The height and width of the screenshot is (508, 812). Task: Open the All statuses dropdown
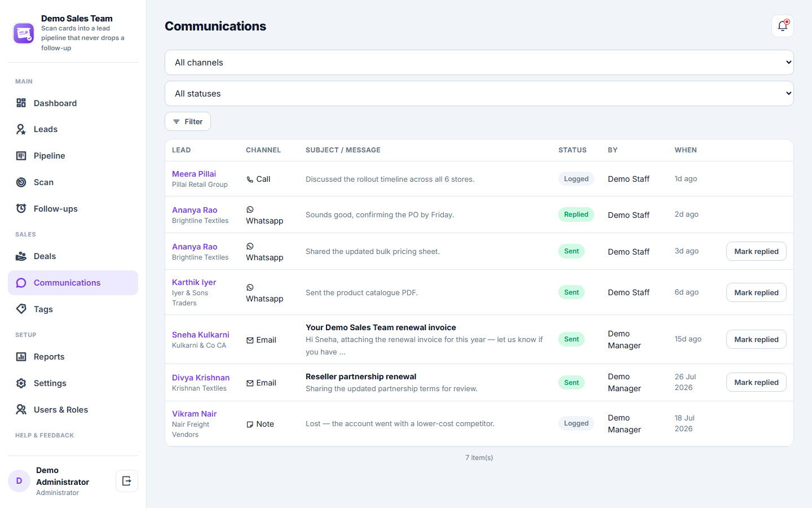click(479, 94)
